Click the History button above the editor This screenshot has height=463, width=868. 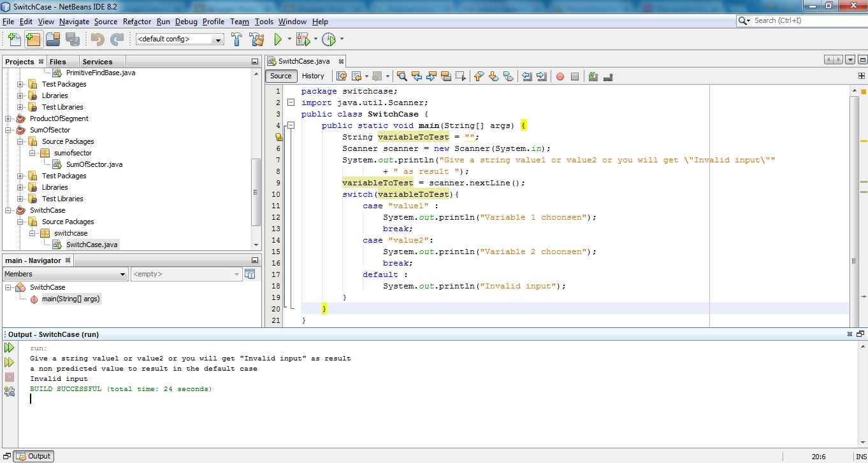tap(314, 76)
